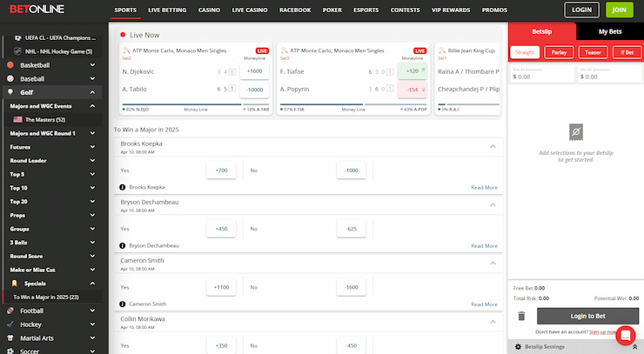Click the Login to Bet button

point(587,316)
